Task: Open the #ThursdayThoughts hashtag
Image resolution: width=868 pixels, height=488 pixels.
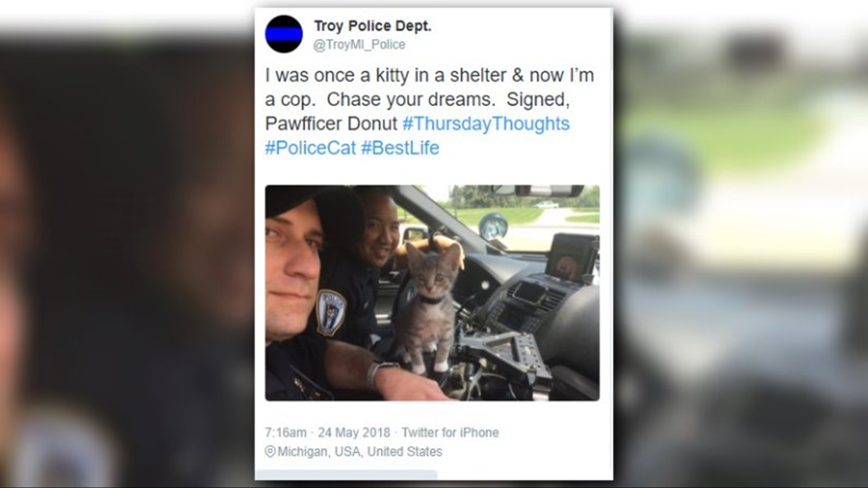Action: (x=486, y=124)
